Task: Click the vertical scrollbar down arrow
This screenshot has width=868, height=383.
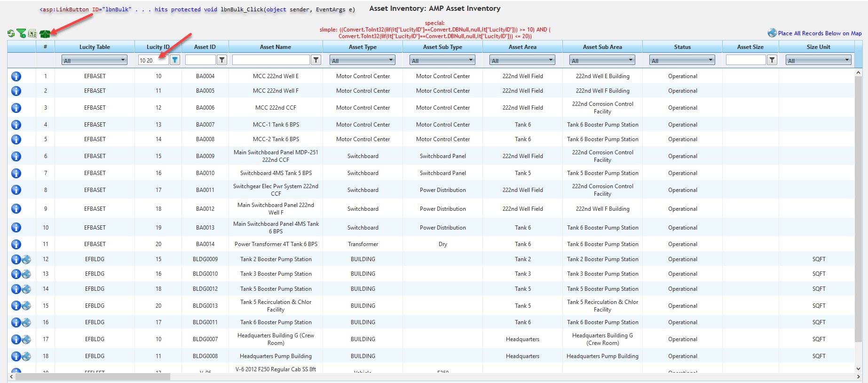Action: (859, 369)
